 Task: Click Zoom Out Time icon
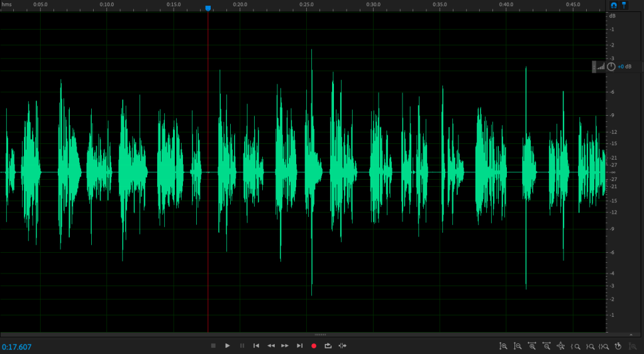click(547, 346)
